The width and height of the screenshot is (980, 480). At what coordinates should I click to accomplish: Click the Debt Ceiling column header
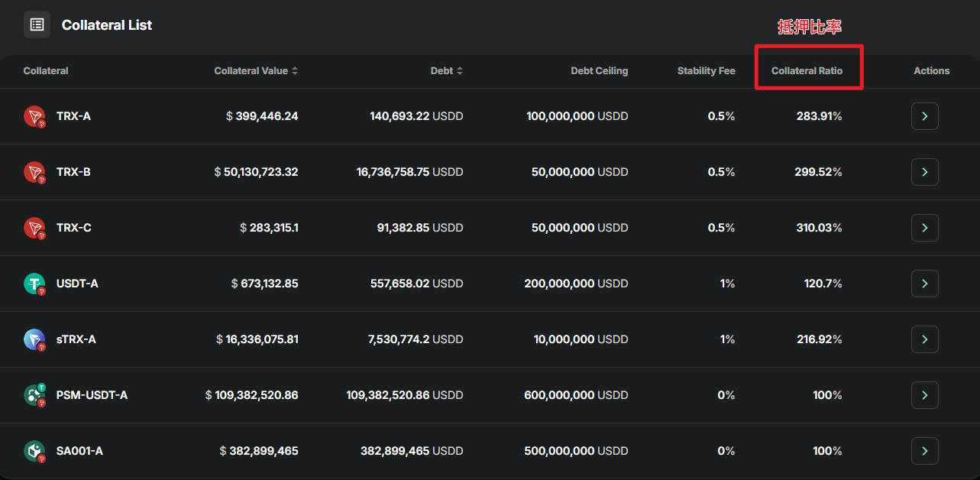coord(599,71)
